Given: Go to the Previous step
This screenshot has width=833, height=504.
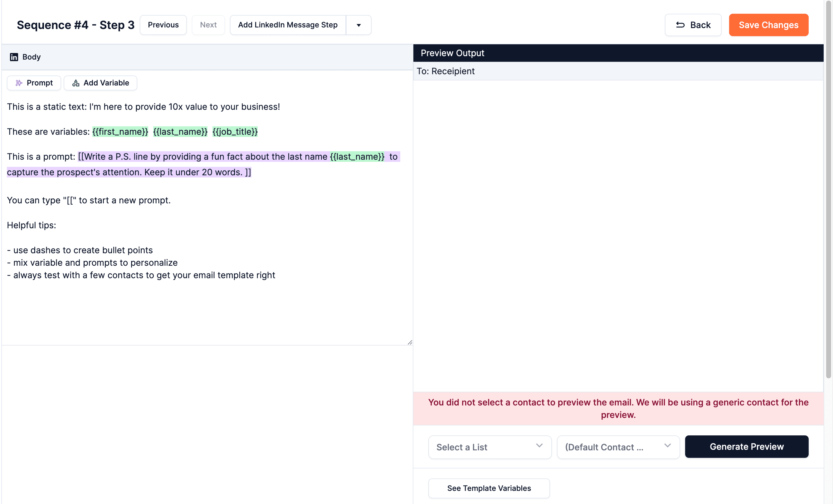Looking at the screenshot, I should tap(163, 25).
